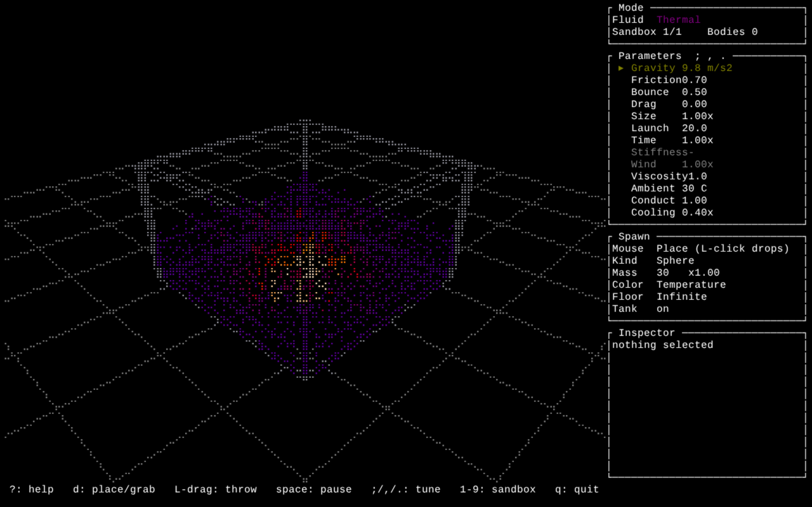The image size is (812, 507).
Task: Select the Fluid mode label
Action: 627,20
